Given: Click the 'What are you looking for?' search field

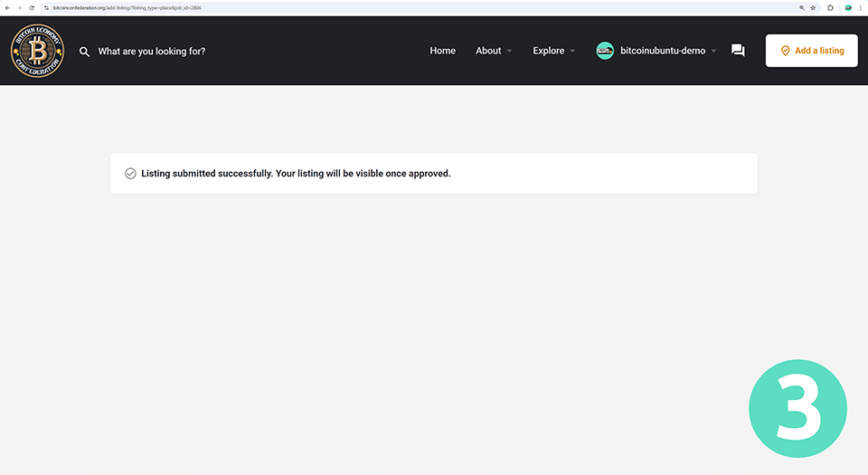Looking at the screenshot, I should pyautogui.click(x=152, y=52).
